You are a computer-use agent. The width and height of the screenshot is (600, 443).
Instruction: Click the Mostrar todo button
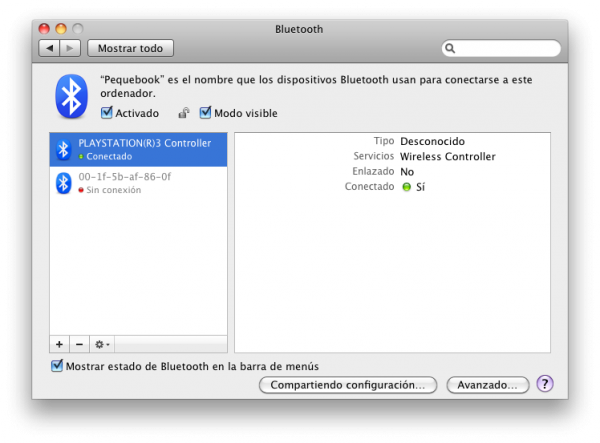130,48
